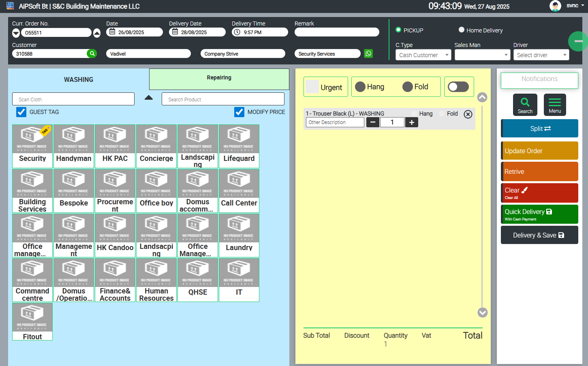Select the Laundry product tile
588x366 pixels.
click(239, 235)
